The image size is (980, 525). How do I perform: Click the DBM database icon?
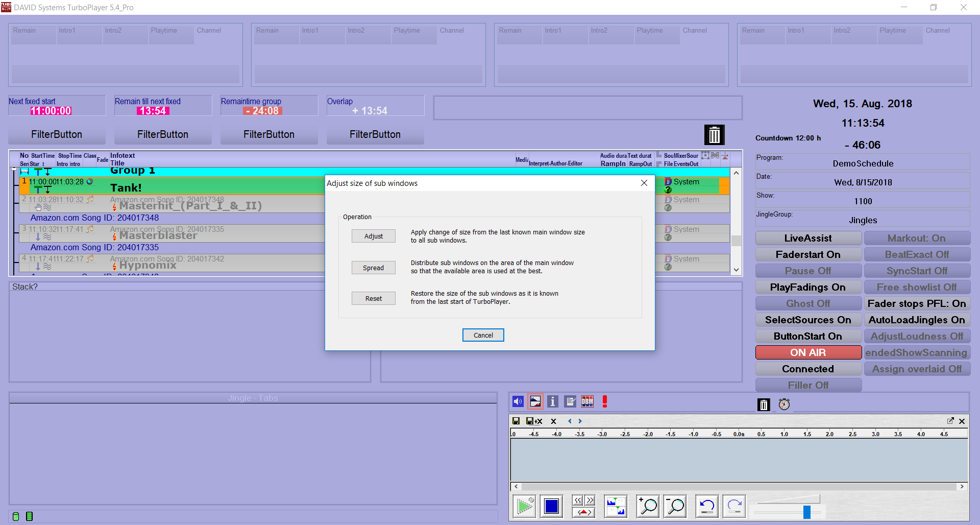coord(587,402)
